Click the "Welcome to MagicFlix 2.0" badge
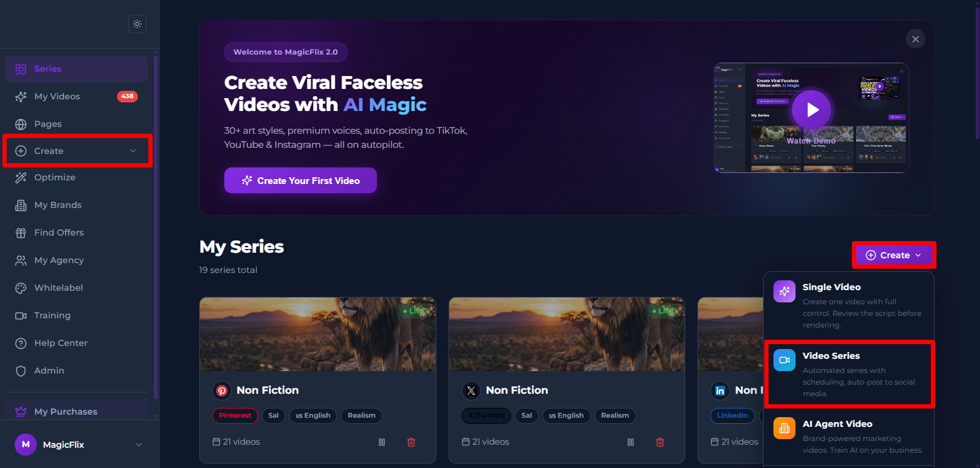 coord(286,52)
